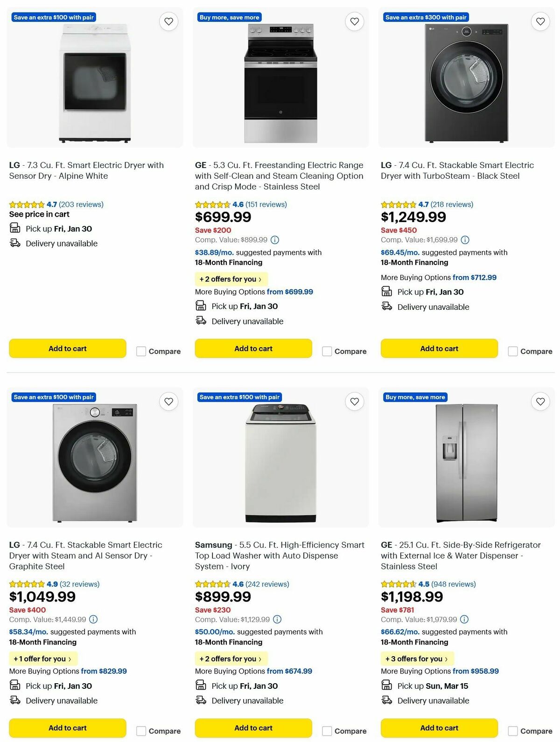Open the Comp. Value info tooltip for LG TurboSteam dryer
Viewport: 560px width, 742px height.
click(x=464, y=239)
